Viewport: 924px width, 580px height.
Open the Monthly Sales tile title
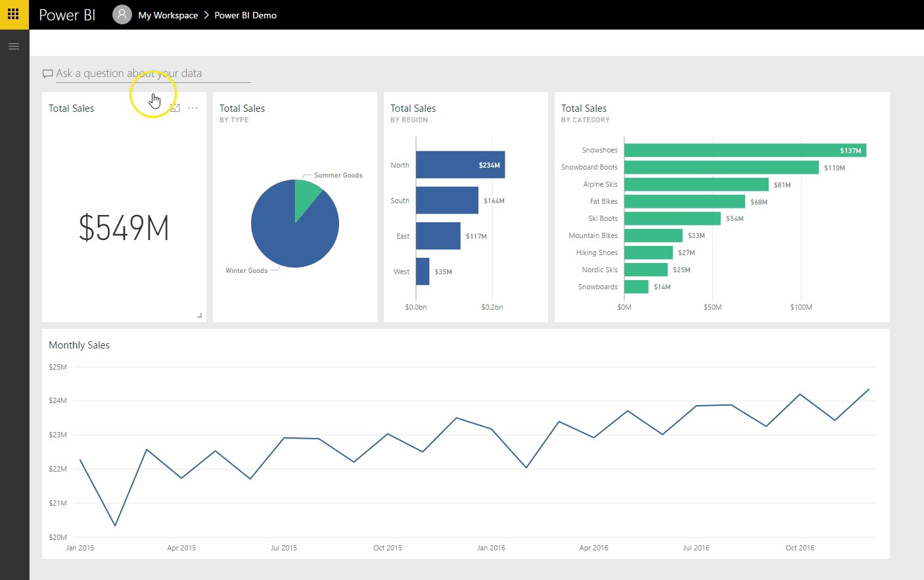tap(79, 345)
